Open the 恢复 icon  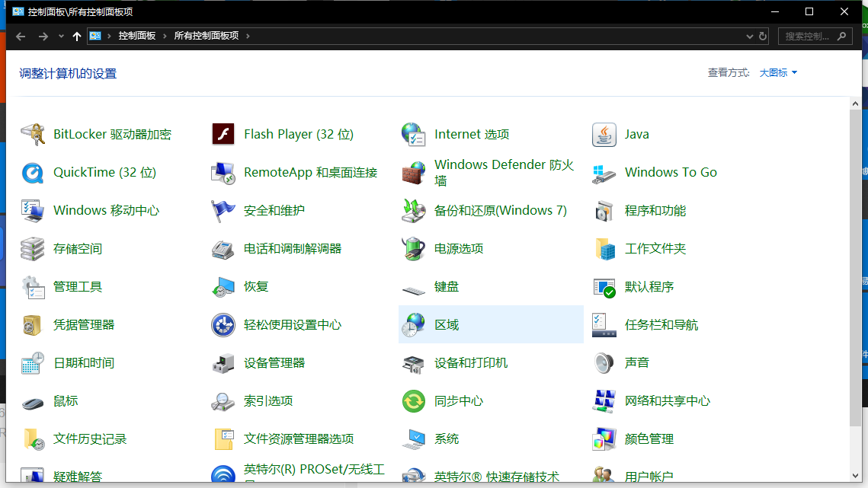tap(223, 287)
